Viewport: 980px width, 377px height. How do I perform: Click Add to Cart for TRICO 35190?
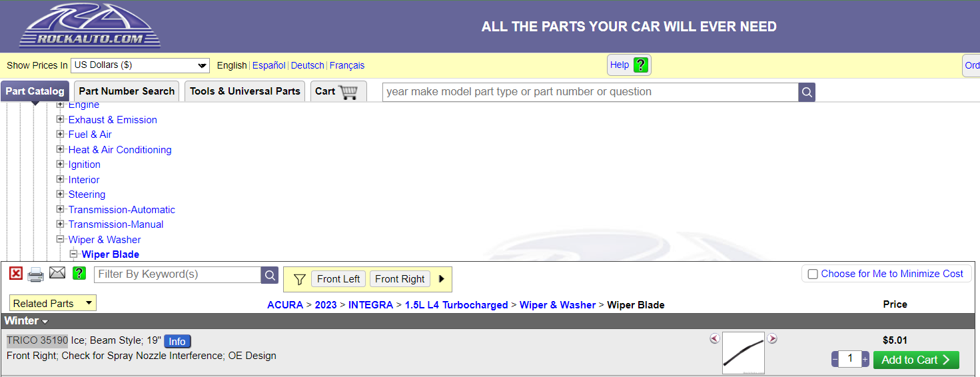coord(916,360)
